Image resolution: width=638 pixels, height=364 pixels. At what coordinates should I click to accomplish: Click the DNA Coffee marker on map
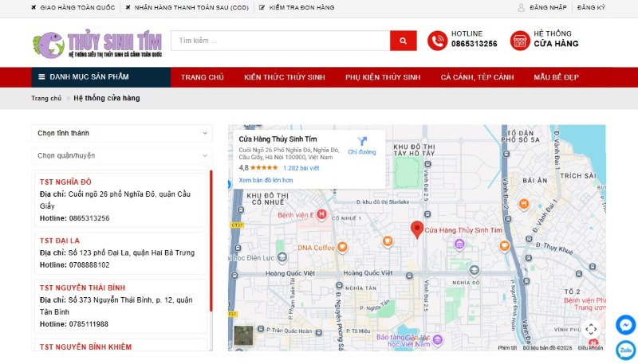pyautogui.click(x=342, y=247)
